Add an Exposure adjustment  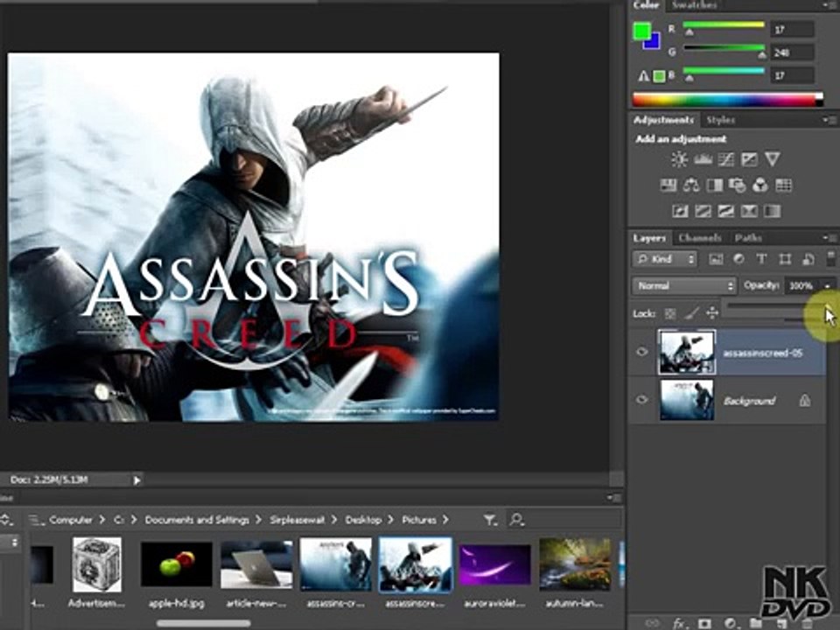(749, 159)
